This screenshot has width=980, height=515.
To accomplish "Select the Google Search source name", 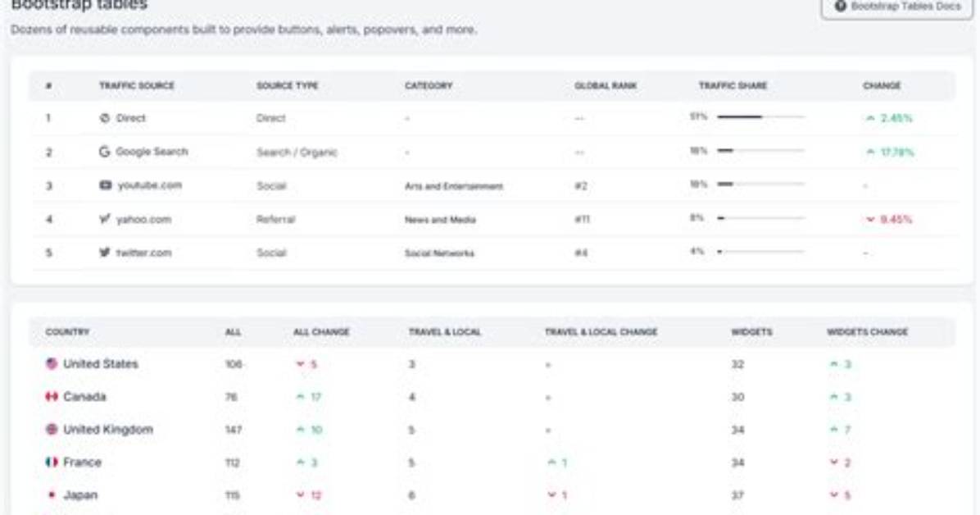I will tap(152, 152).
